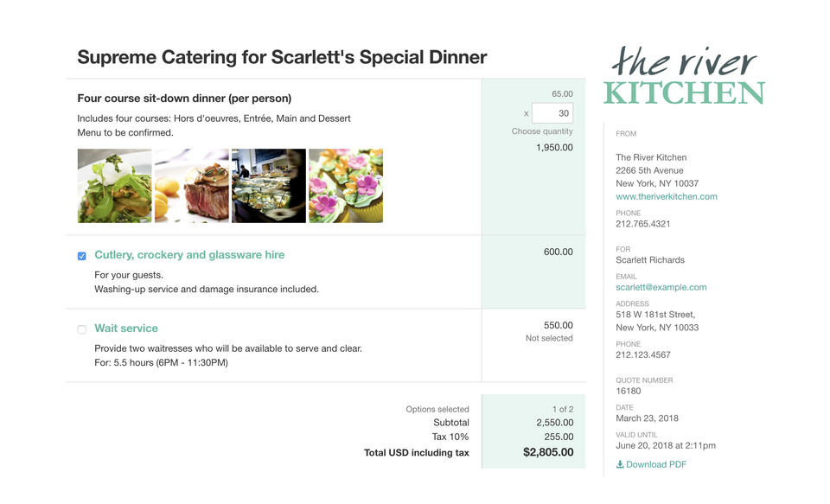Click the Wait service 550.00 price
Viewport: 830px width, 504px height.
click(x=558, y=326)
